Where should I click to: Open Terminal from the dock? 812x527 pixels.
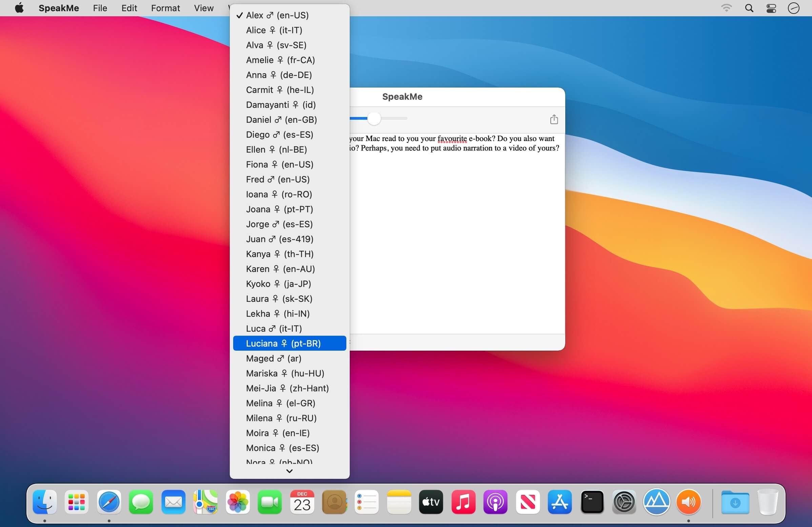(592, 502)
